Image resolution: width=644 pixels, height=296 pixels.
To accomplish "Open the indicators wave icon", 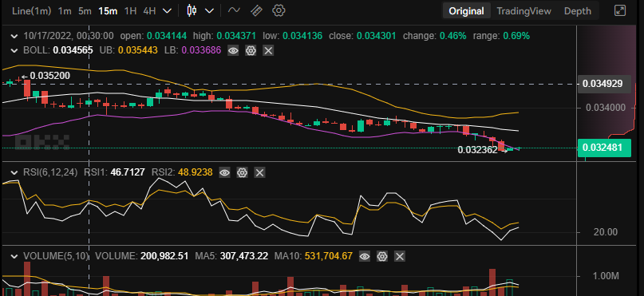I will pos(234,10).
